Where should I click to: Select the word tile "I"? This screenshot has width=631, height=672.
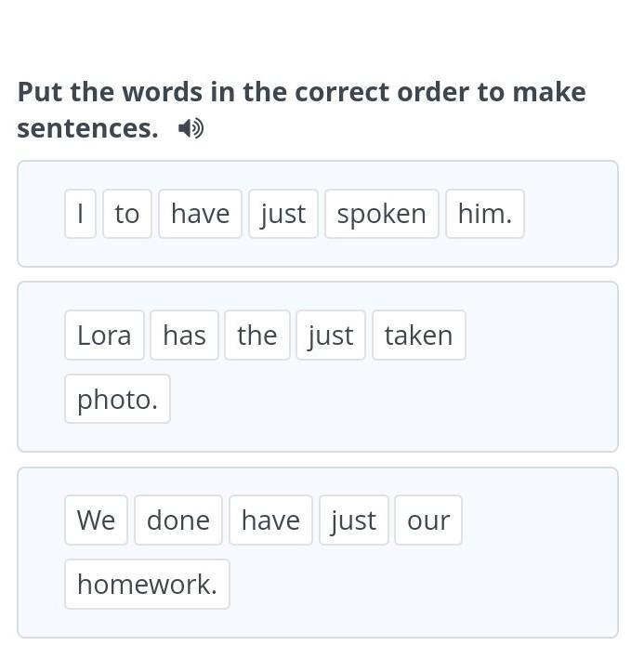80,214
